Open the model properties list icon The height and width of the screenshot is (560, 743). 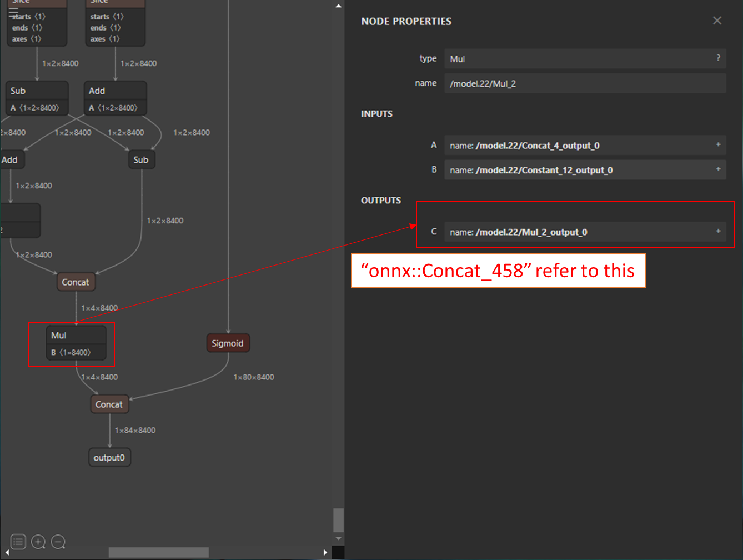[18, 541]
